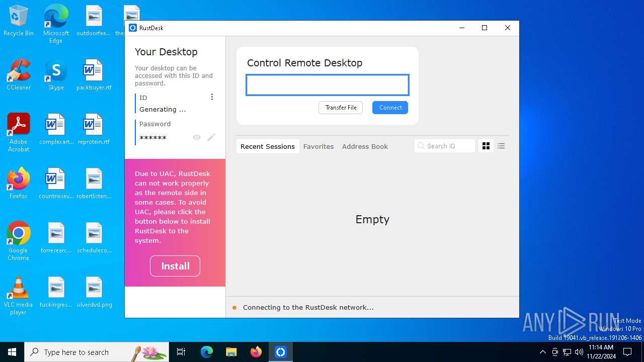Click RustDesk icon in the taskbar
Screen dimensions: 644x362
click(281, 352)
